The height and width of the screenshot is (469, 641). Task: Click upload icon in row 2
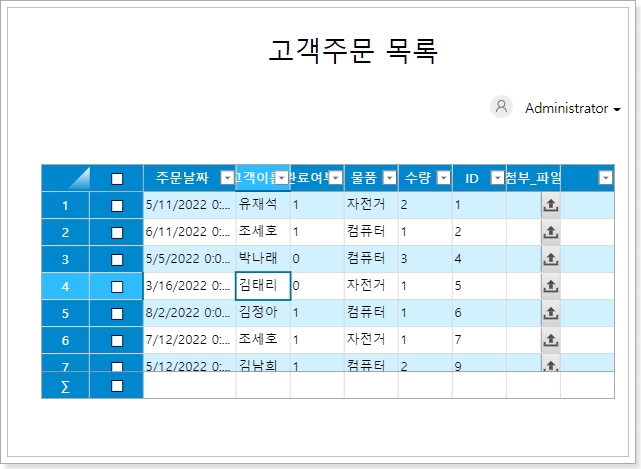pyautogui.click(x=550, y=232)
